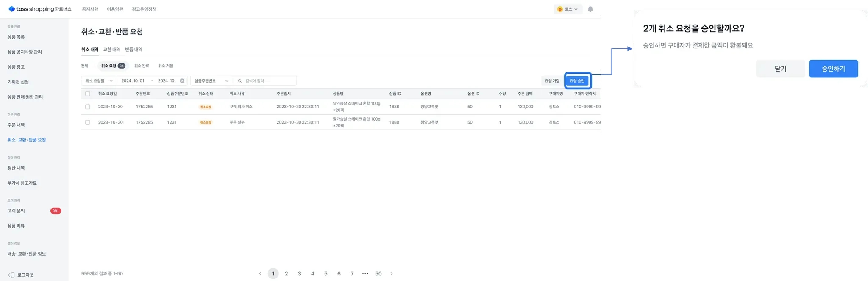Toggle the select-all checkbox in the table header
Screen dimensions: 868x281
coord(88,94)
